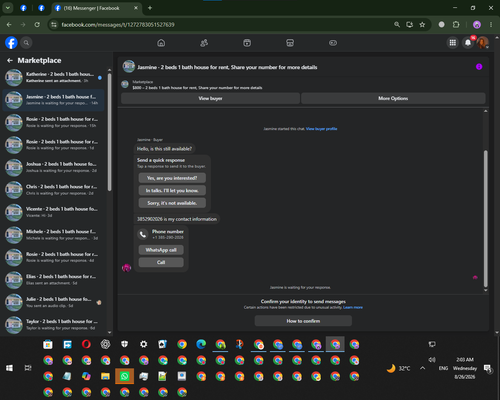This screenshot has width=500, height=400.
Task: Open Chris's conversation
Action: 53,190
